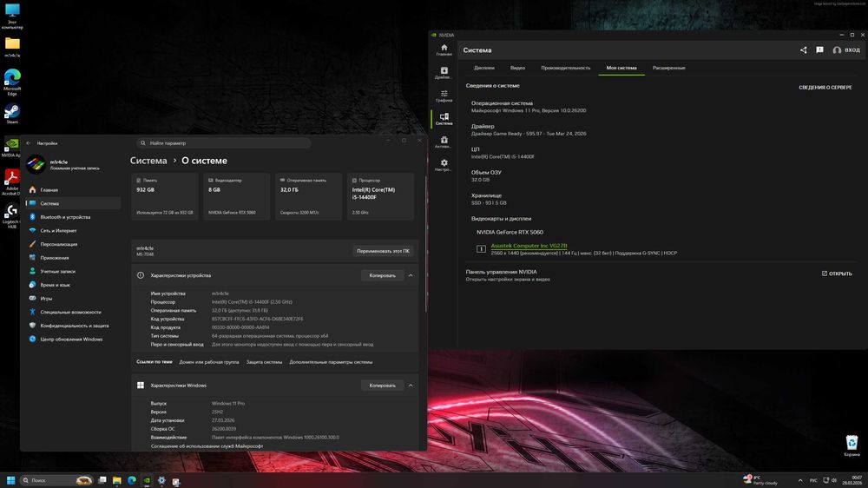Image resolution: width=868 pixels, height=488 pixels.
Task: Click the back arrow in Settings window
Action: (29, 143)
